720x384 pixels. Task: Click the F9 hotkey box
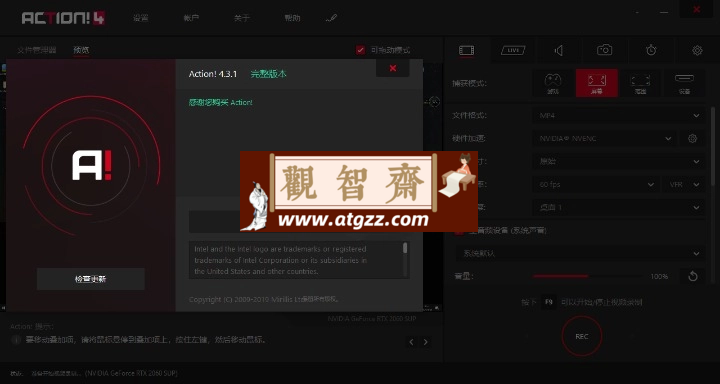coord(548,302)
